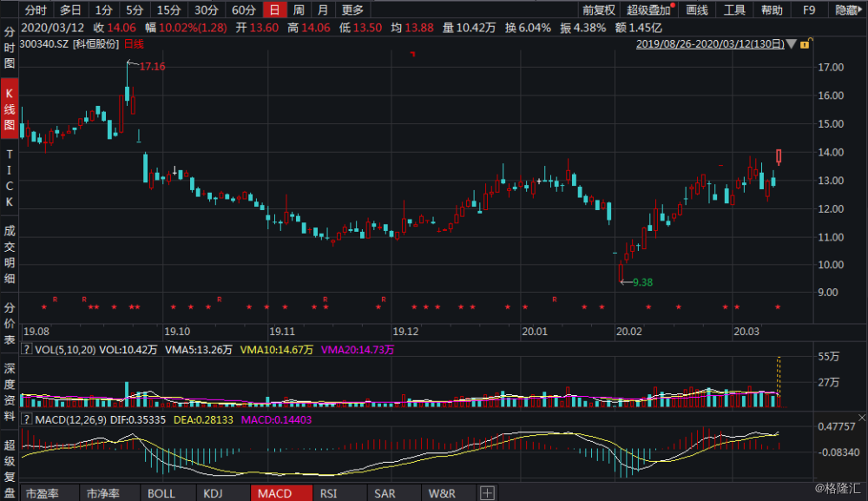Click the R marker near 20.01

554,299
